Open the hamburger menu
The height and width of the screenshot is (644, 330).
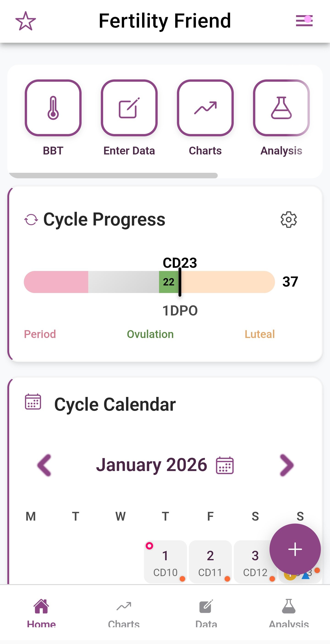(304, 20)
